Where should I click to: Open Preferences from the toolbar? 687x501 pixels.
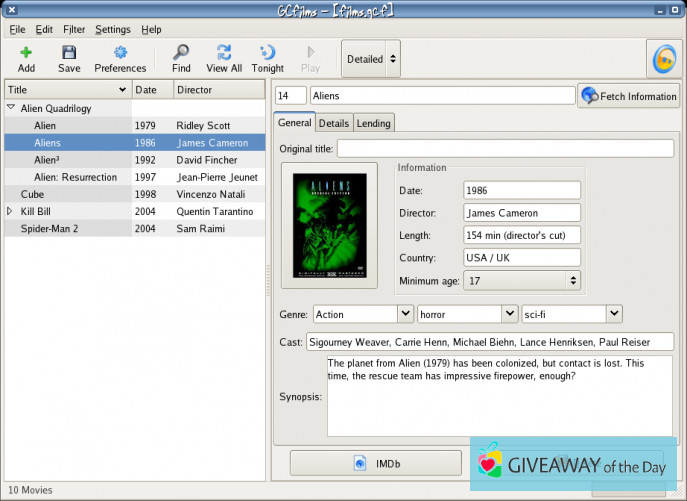[120, 53]
